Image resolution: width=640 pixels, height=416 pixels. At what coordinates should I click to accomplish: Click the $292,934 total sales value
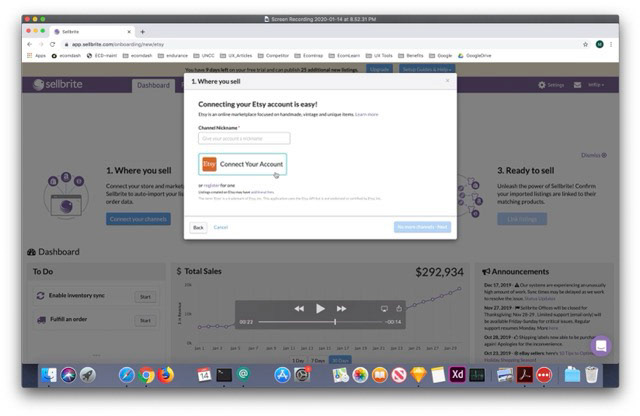pos(439,272)
